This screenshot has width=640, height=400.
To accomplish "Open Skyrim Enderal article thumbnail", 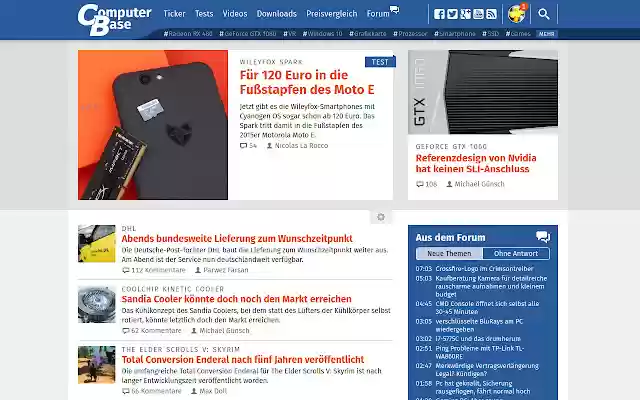I will (x=97, y=365).
